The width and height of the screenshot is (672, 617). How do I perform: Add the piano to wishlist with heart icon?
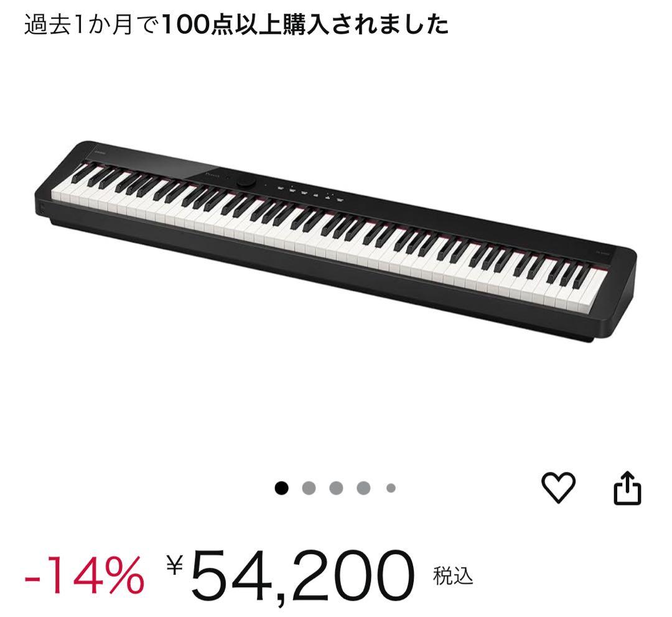point(558,487)
